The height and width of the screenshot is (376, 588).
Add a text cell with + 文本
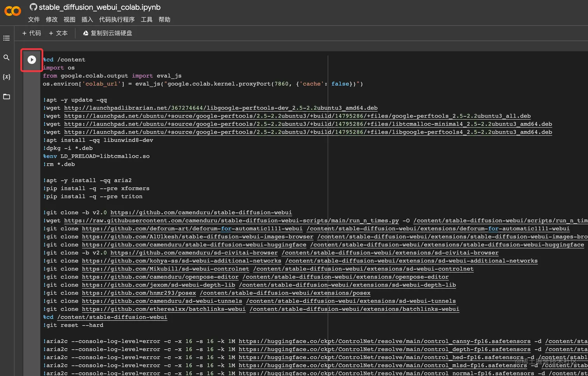click(58, 33)
